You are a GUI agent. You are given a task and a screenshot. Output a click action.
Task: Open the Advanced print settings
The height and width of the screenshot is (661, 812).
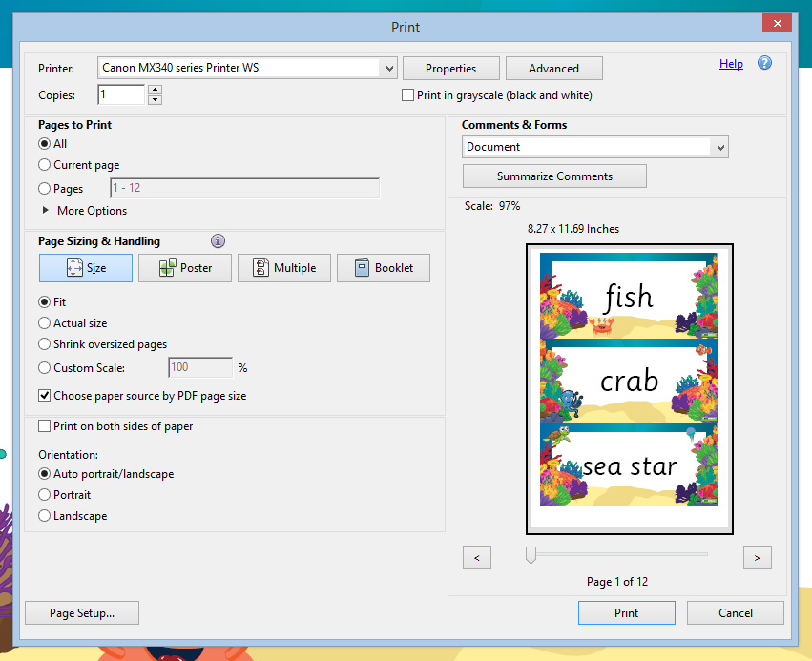tap(553, 69)
